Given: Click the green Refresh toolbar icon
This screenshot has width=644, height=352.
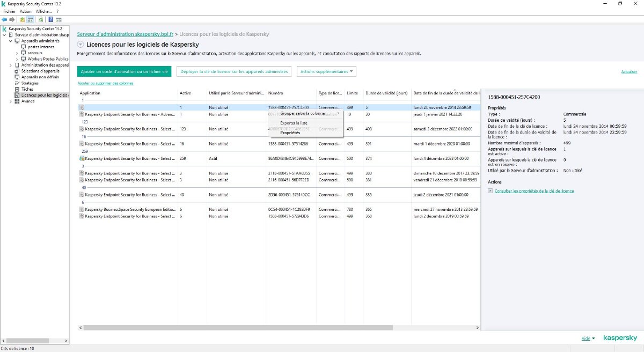Looking at the screenshot, I should pyautogui.click(x=41, y=19).
